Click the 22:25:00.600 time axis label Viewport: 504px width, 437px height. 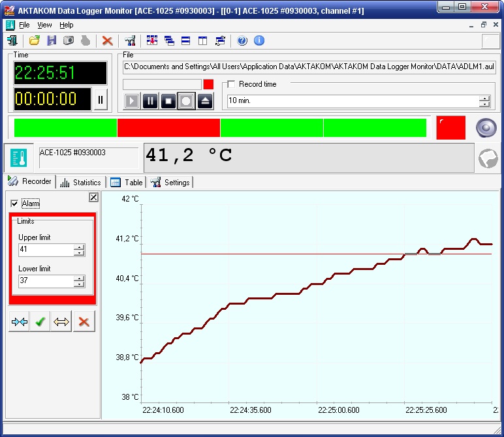pyautogui.click(x=338, y=410)
